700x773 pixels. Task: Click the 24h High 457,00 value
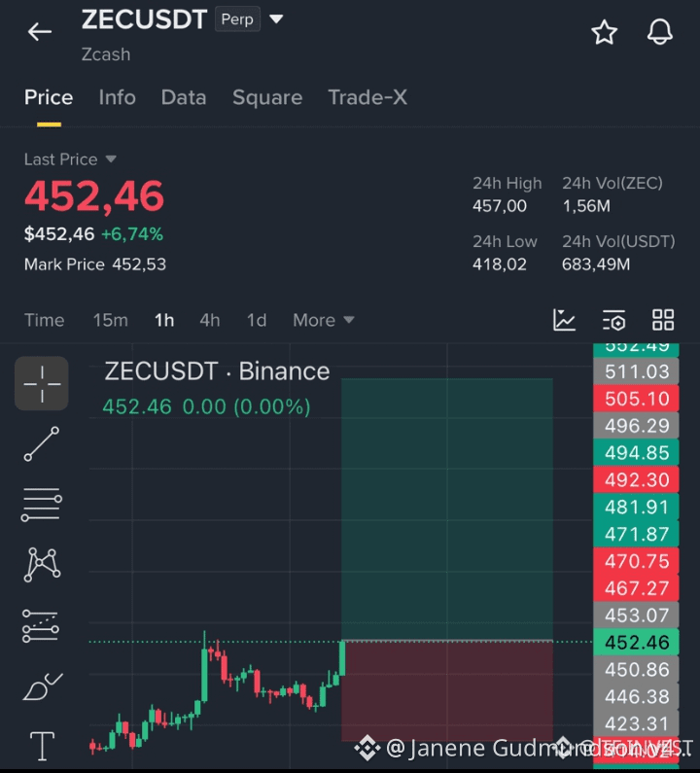pyautogui.click(x=500, y=206)
